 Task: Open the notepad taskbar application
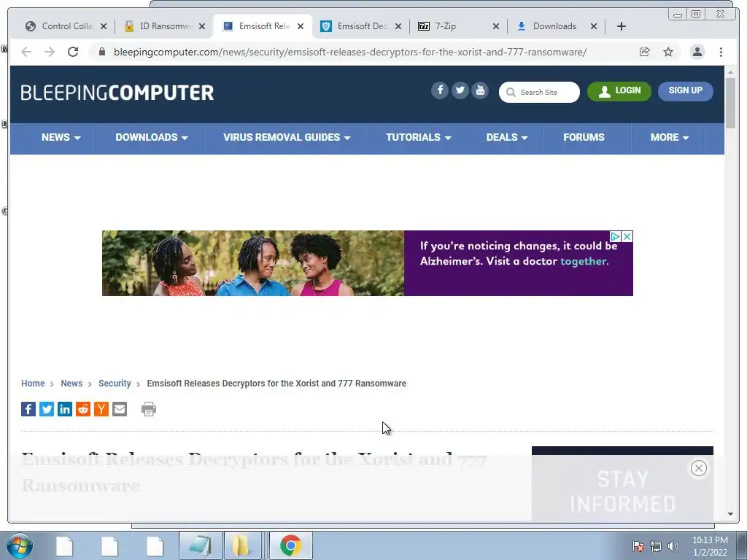coord(201,545)
